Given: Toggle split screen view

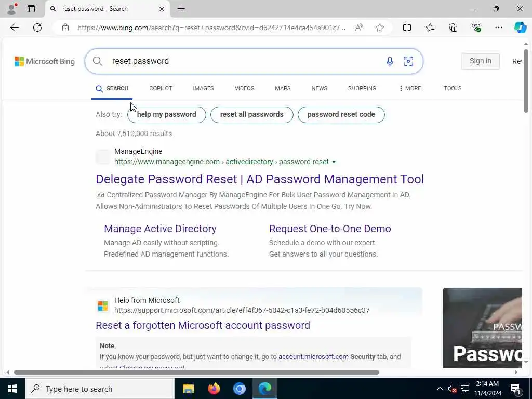Looking at the screenshot, I should pos(407,28).
